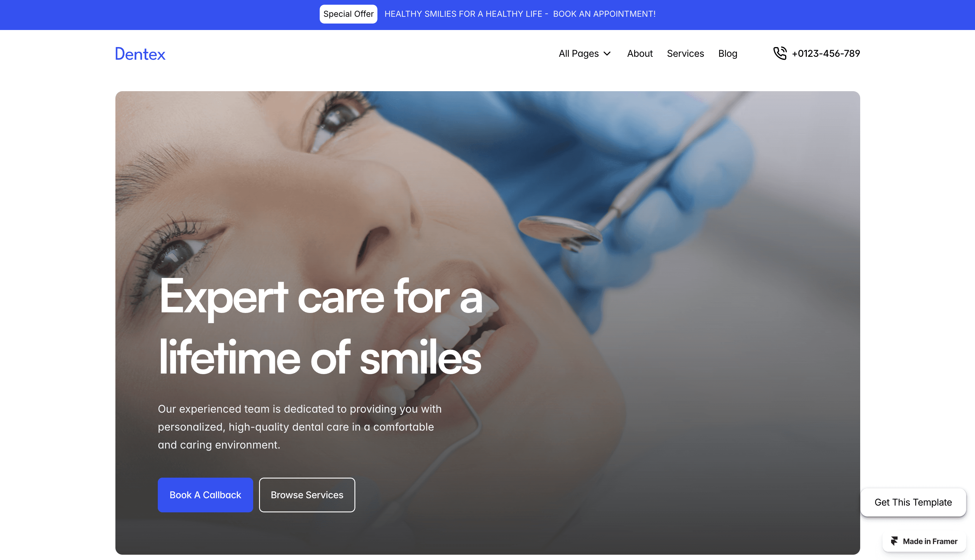Screen dimensions: 975x560
Task: Follow the BOOK AN APPOINTMENT! banner link
Action: [604, 14]
